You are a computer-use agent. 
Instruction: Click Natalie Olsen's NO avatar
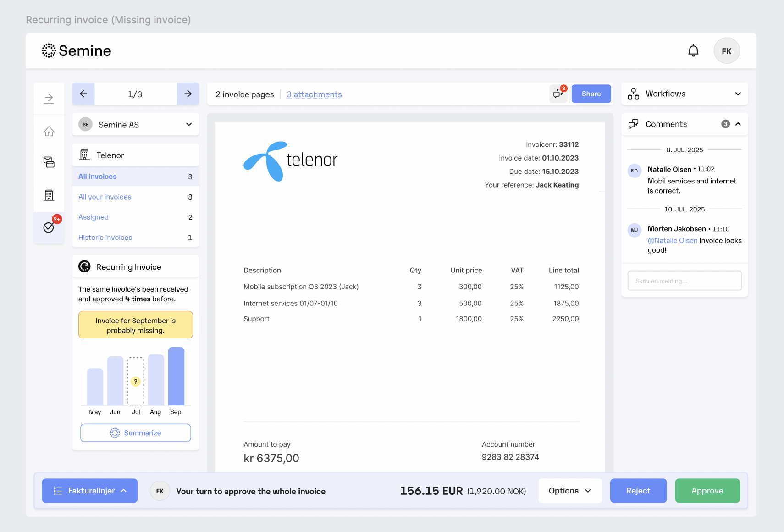pos(635,171)
